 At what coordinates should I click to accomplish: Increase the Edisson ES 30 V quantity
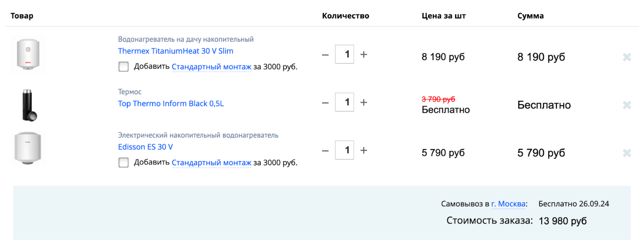tap(364, 150)
